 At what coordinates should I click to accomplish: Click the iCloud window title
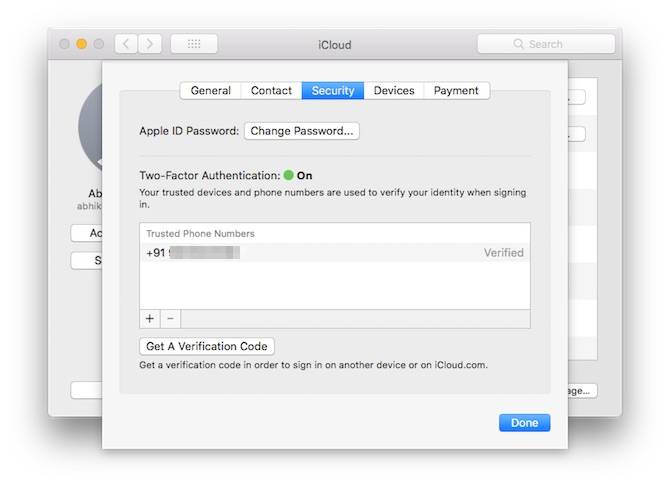tap(335, 45)
